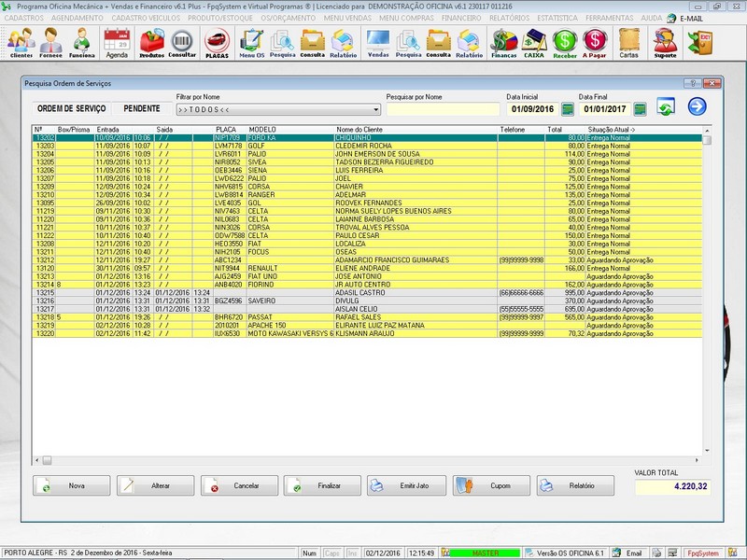The width and height of the screenshot is (747, 560).
Task: Open the PLACAS car icon
Action: (217, 43)
